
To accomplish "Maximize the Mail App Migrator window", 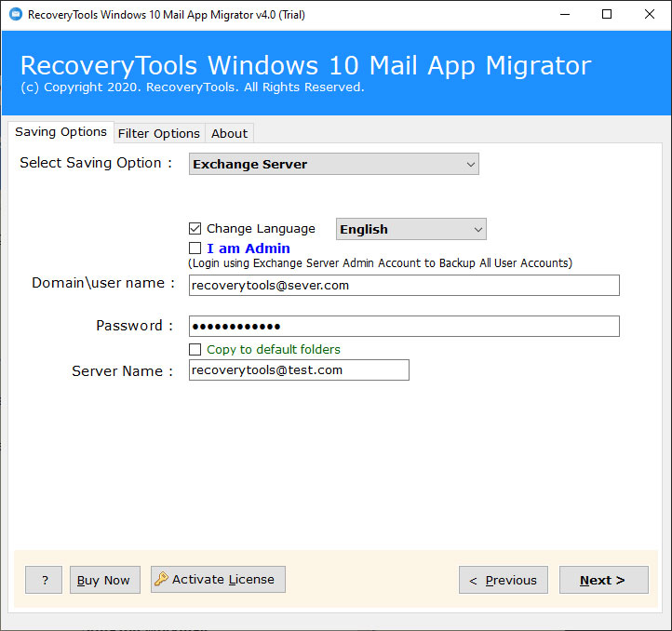I will [607, 15].
